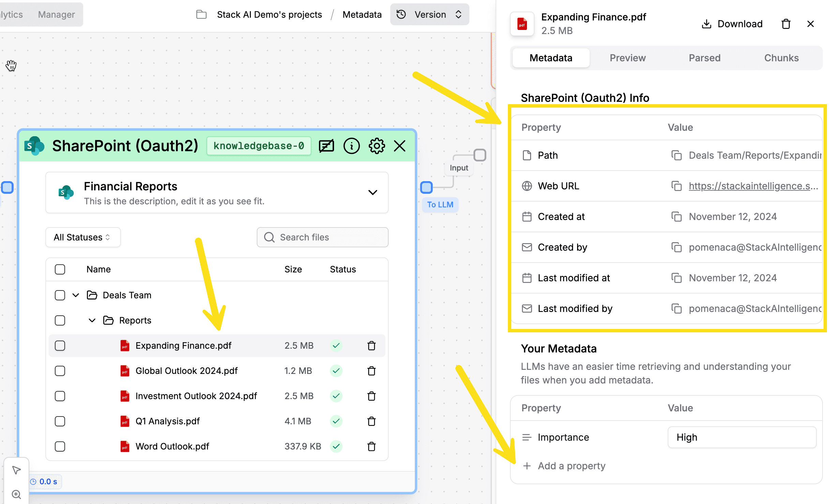
Task: Click the Input node label
Action: point(459,168)
